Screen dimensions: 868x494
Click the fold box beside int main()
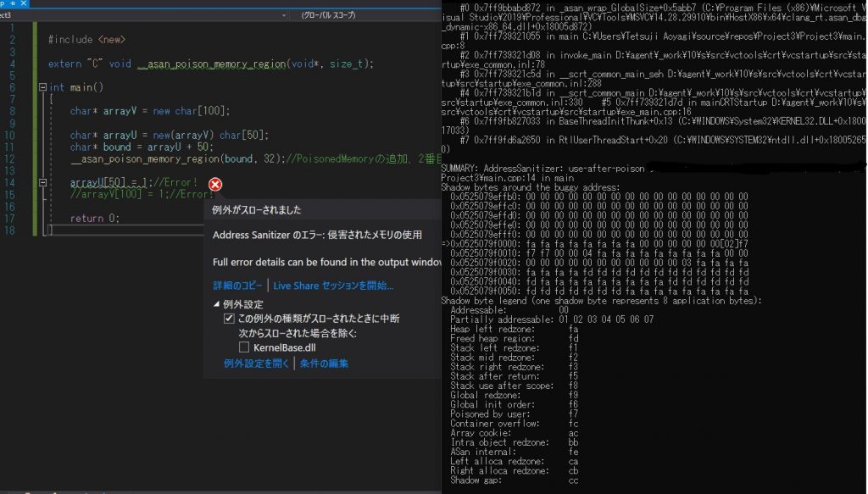point(43,89)
